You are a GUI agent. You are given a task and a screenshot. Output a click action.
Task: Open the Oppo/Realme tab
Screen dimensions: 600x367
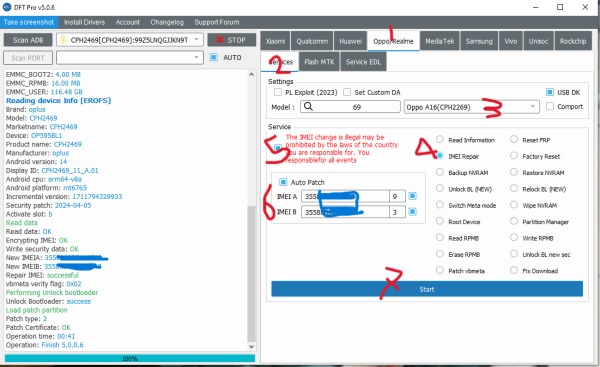[393, 41]
